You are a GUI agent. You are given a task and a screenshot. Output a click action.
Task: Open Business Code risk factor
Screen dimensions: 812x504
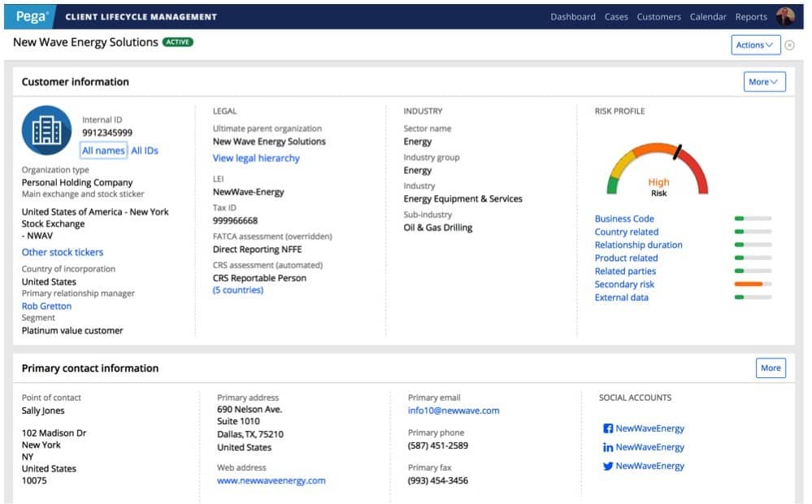click(624, 219)
